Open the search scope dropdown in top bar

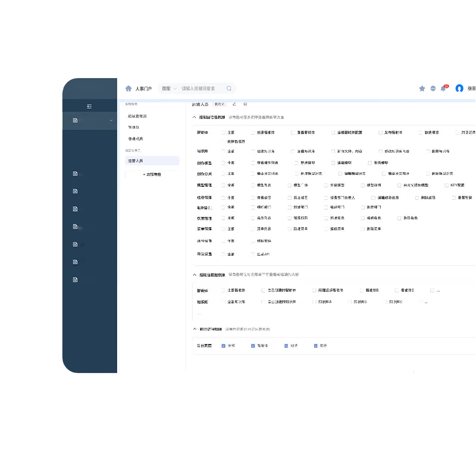[x=169, y=89]
